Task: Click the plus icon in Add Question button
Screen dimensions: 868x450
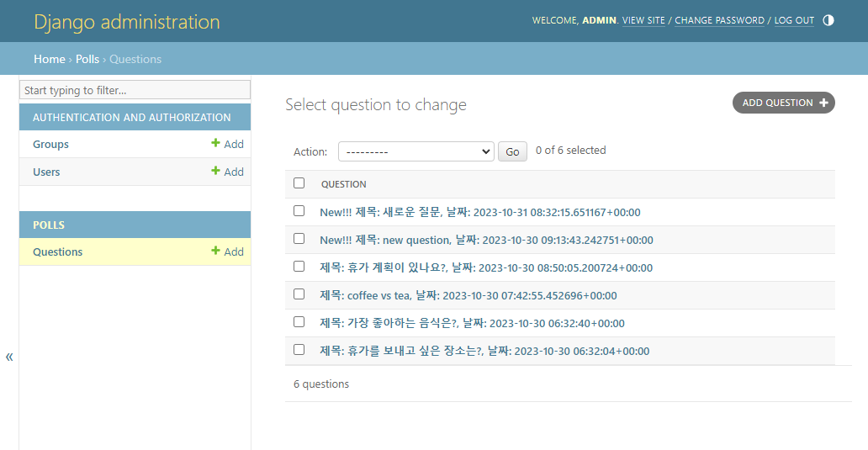Action: (x=823, y=103)
